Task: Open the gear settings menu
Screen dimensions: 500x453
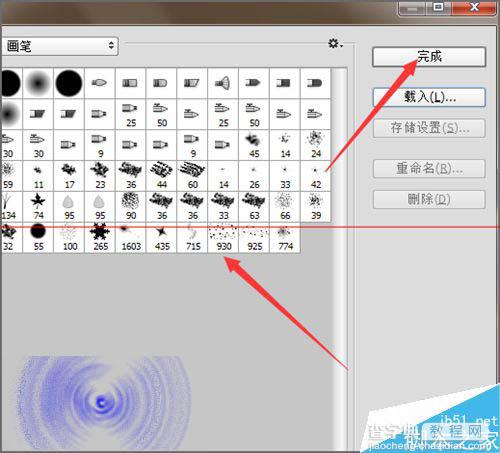Action: (x=335, y=43)
